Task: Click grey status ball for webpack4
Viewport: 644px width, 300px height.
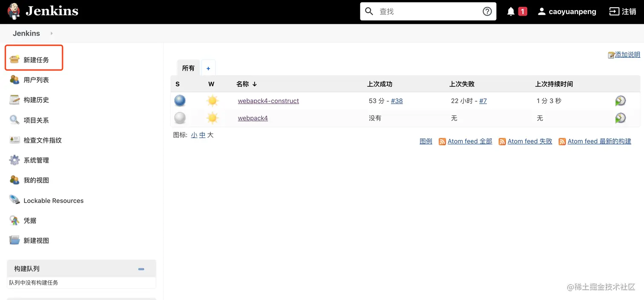Action: [180, 118]
